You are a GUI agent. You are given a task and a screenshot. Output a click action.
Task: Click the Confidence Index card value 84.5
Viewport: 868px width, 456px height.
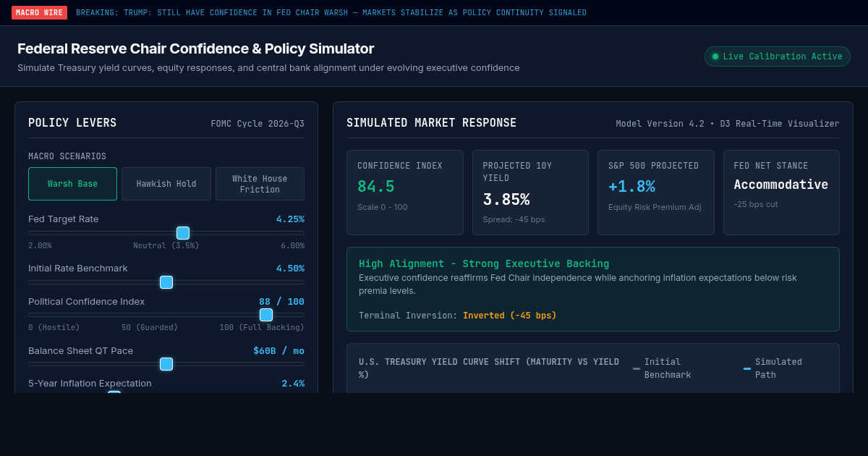[376, 187]
